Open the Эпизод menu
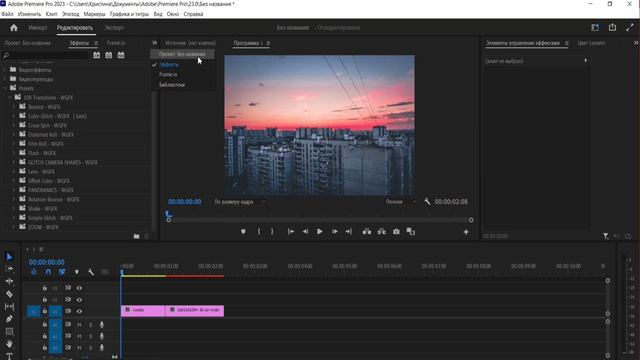The image size is (640, 360). [x=71, y=14]
